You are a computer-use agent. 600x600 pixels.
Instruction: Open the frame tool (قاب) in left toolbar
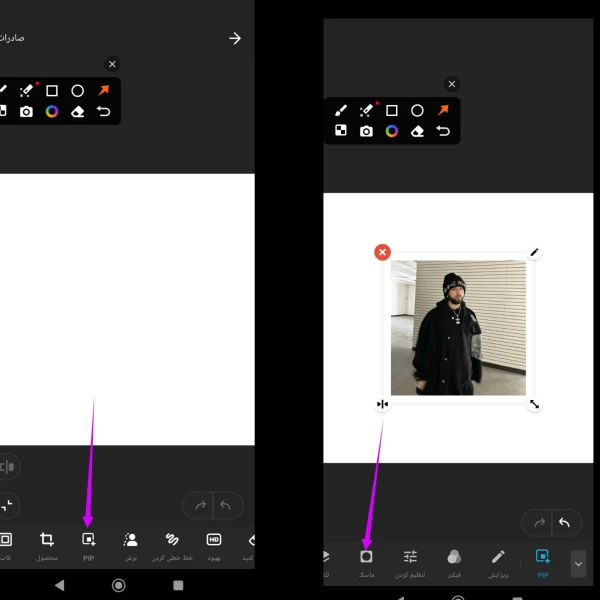click(x=5, y=546)
